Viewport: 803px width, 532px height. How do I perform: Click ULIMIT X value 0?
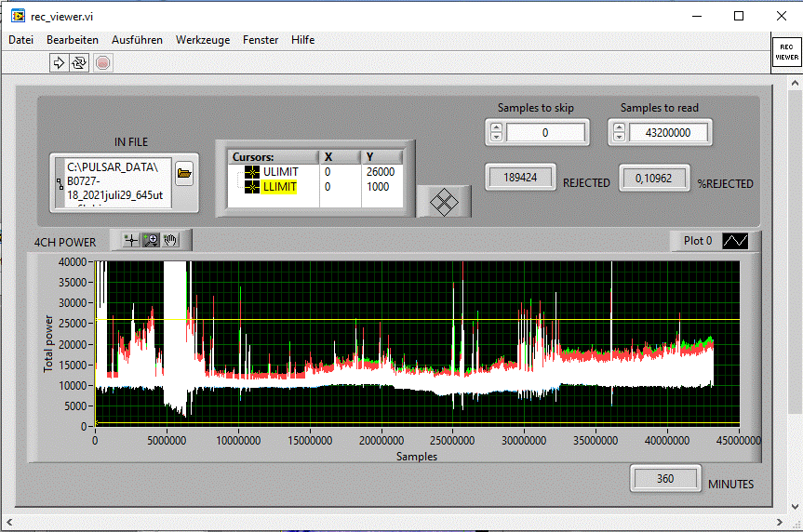(x=328, y=172)
